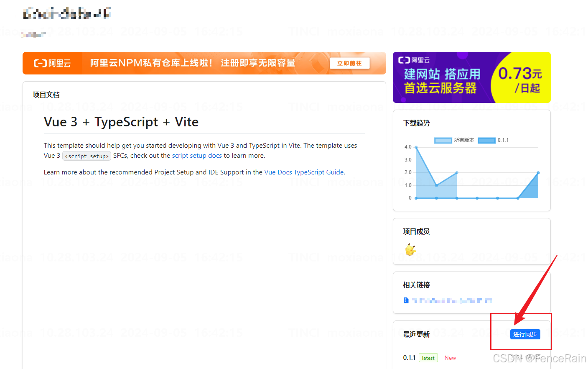Click the New label beside latest
Viewport: 588px width, 369px height.
coord(450,358)
